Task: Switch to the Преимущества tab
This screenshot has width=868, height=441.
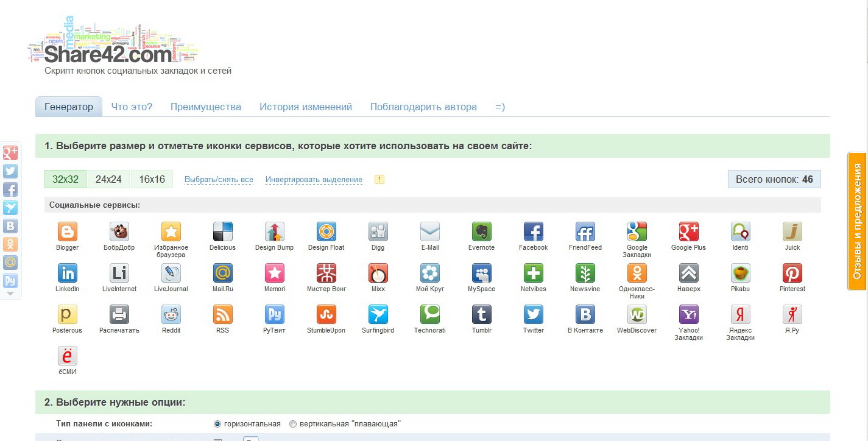Action: 206,107
